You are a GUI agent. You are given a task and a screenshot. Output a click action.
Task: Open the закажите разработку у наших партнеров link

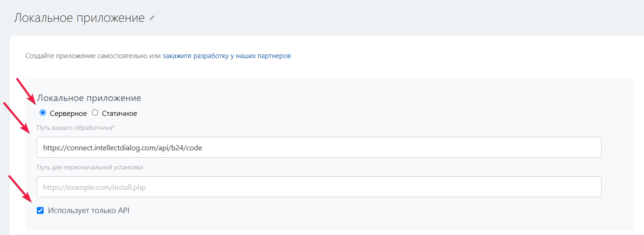226,56
